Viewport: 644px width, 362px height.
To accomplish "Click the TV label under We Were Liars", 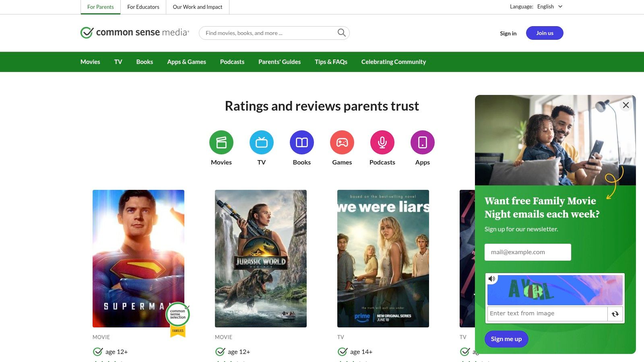I will [x=341, y=337].
